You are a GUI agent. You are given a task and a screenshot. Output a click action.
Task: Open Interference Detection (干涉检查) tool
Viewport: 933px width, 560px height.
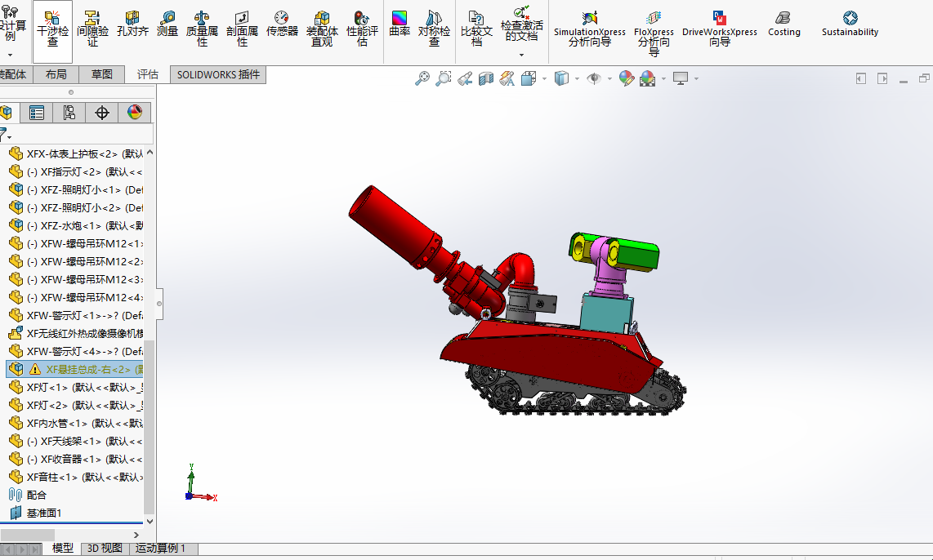click(52, 31)
